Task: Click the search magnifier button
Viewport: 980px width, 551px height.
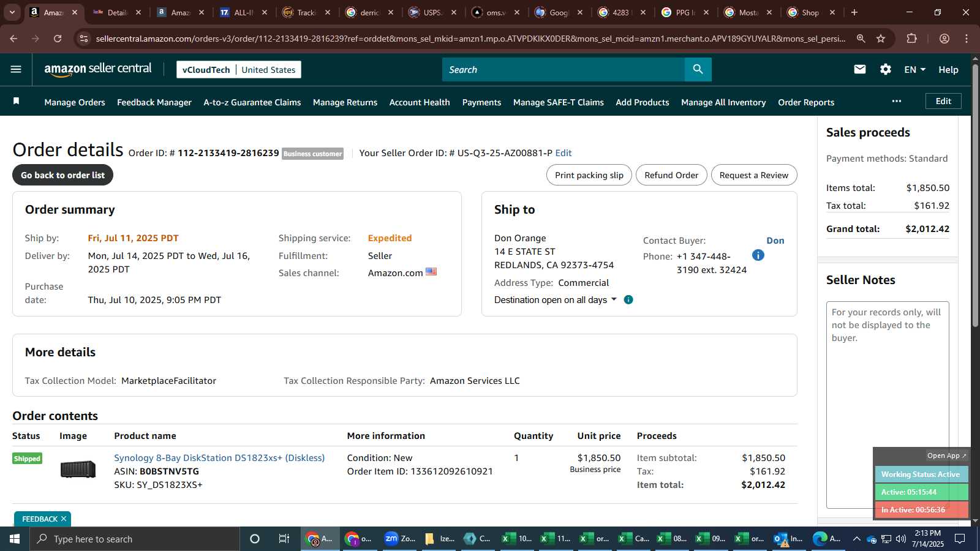Action: [698, 69]
